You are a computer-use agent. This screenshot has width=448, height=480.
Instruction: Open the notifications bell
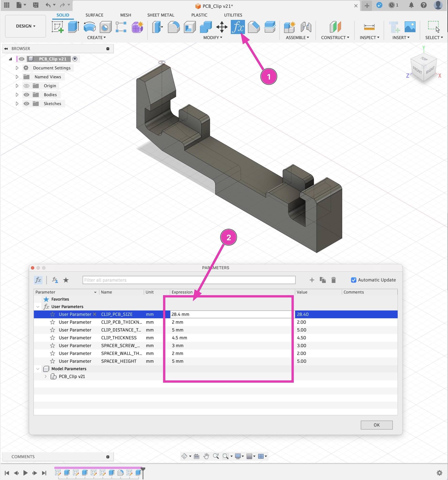click(411, 5)
